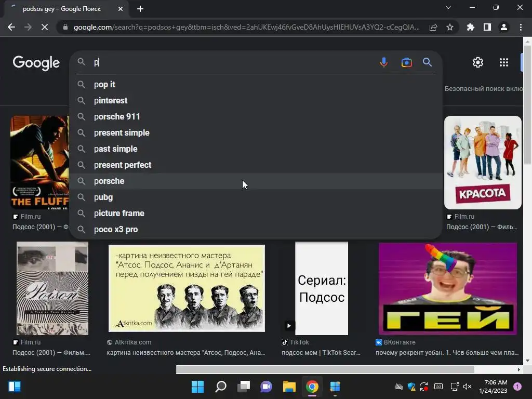The height and width of the screenshot is (399, 532).
Task: View site security lock info
Action: [65, 27]
